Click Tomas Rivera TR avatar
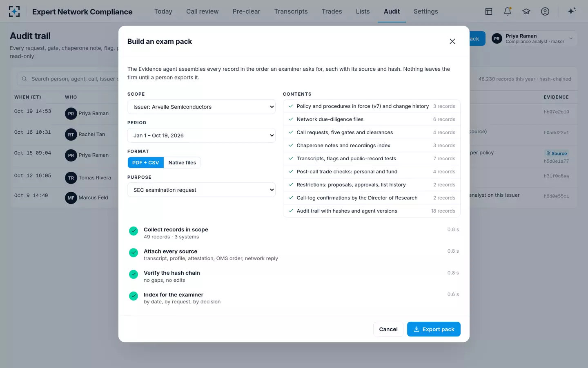Image resolution: width=588 pixels, height=368 pixels. pyautogui.click(x=71, y=178)
